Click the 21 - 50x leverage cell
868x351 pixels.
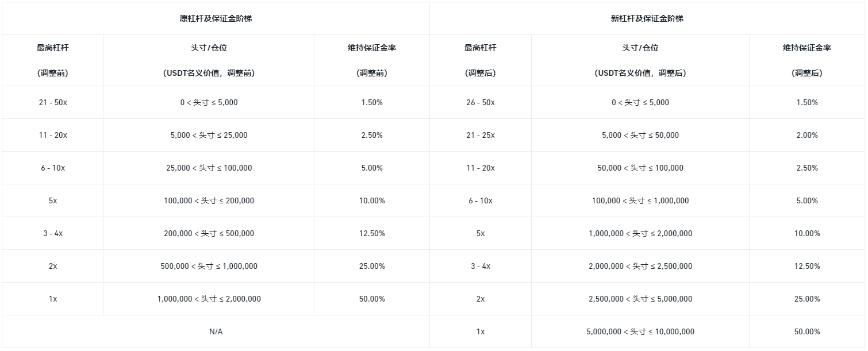click(52, 102)
